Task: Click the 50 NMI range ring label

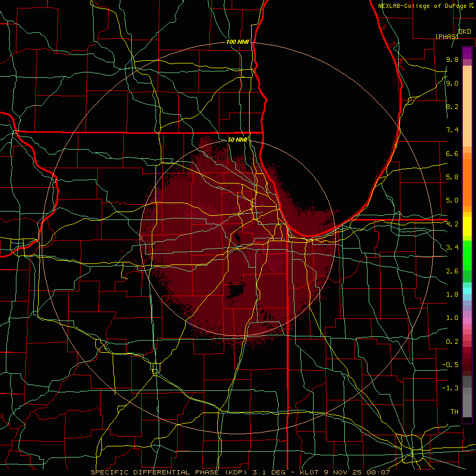Action: coord(237,140)
